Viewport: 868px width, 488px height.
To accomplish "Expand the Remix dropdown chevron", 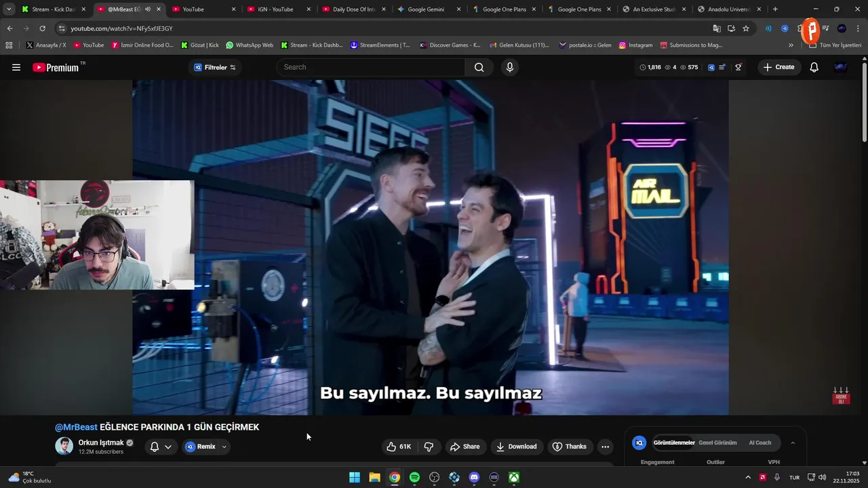I will [224, 447].
